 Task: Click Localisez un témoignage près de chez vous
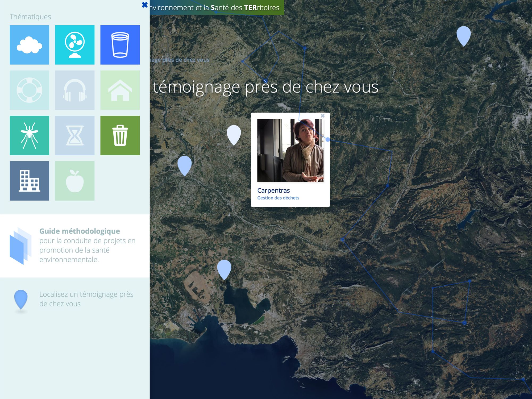click(86, 299)
